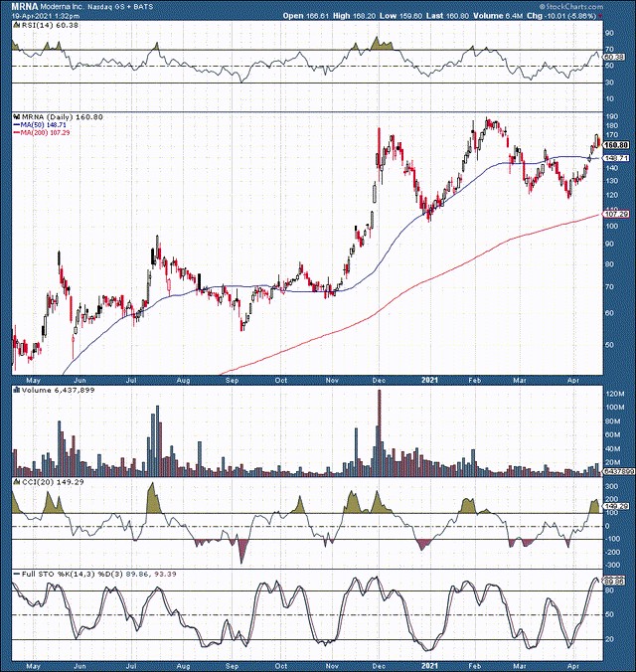Click the 300 level on the CCI axis
The image size is (636, 672).
[x=611, y=486]
